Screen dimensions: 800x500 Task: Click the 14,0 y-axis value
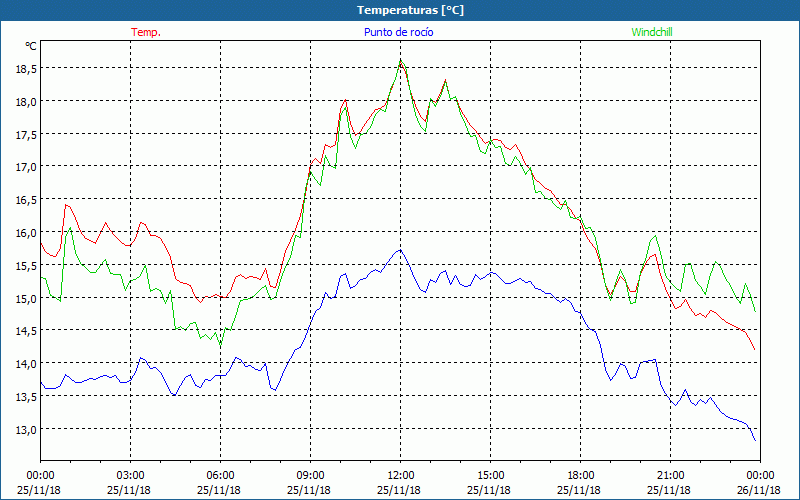[x=26, y=364]
